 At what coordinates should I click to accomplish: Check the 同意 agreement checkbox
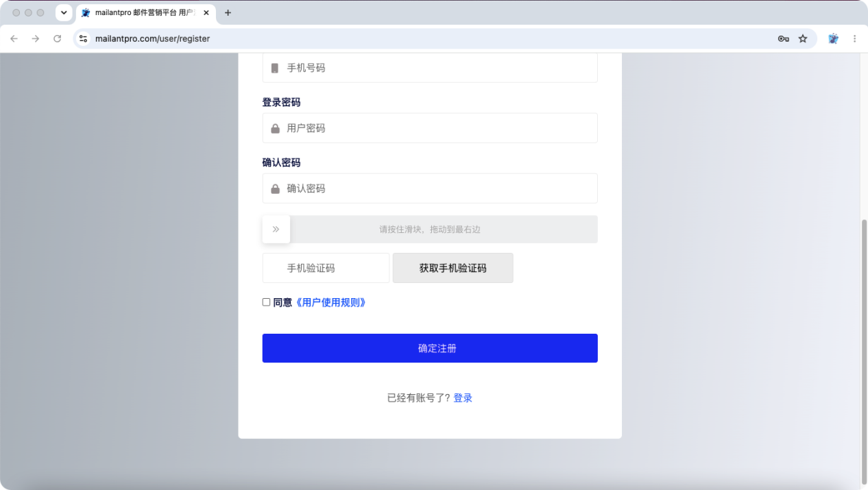click(267, 302)
